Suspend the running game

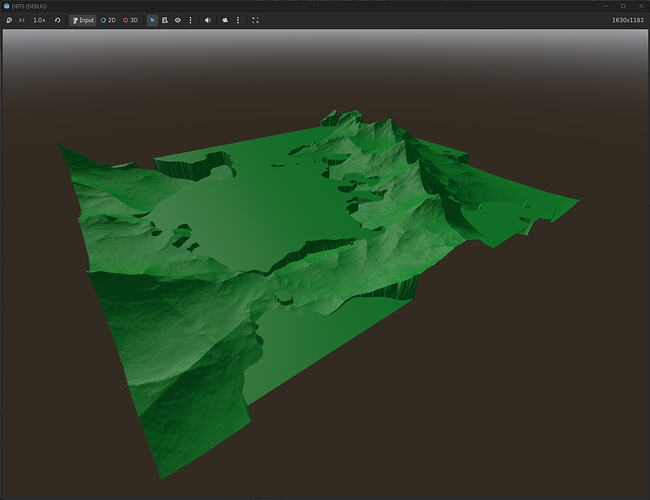(x=9, y=20)
